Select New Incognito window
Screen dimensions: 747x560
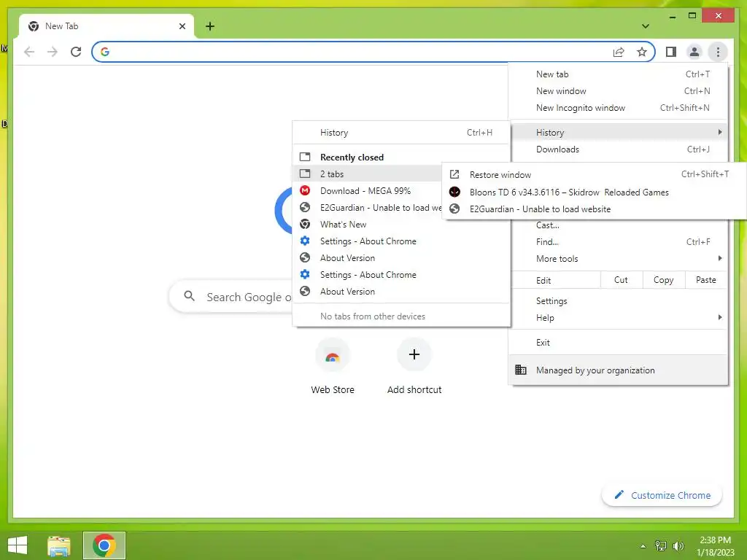coord(618,108)
